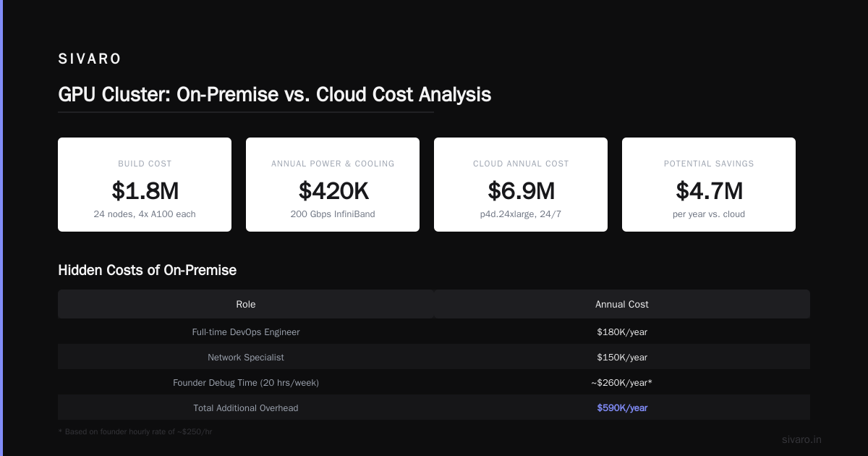Click the ~$260K/year* cost value
This screenshot has height=456, width=868.
click(x=622, y=382)
